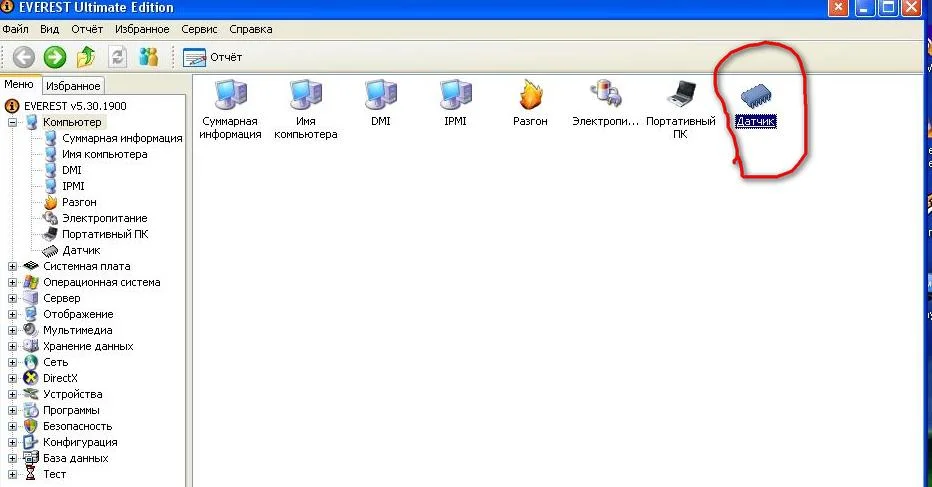Click the Отчёт report toolbar button
Screen dimensions: 932x487
(213, 58)
